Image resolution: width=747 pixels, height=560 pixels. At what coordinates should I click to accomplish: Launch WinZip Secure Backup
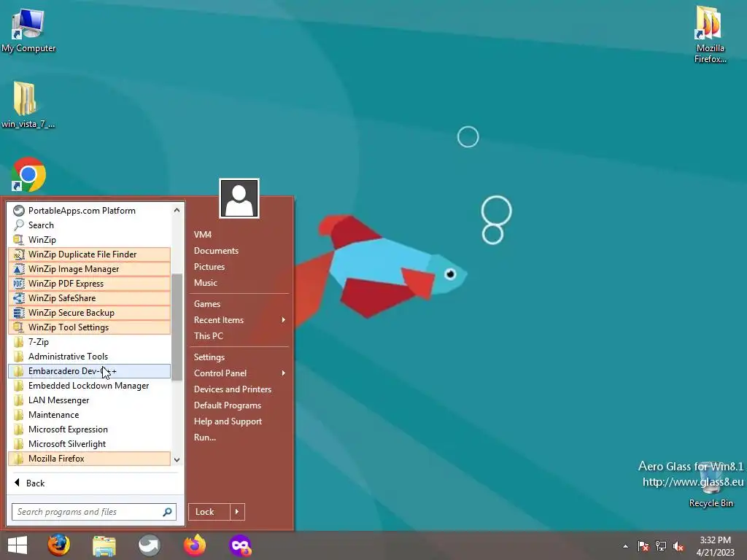click(x=90, y=312)
